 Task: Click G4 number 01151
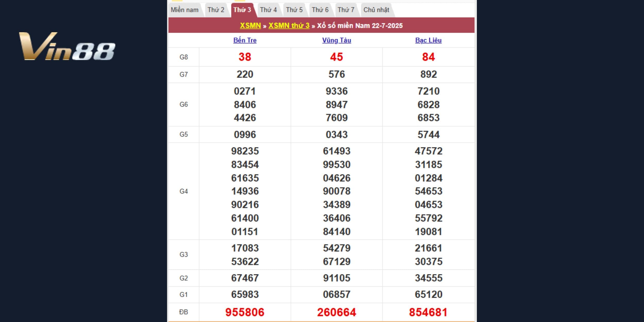pos(245,232)
